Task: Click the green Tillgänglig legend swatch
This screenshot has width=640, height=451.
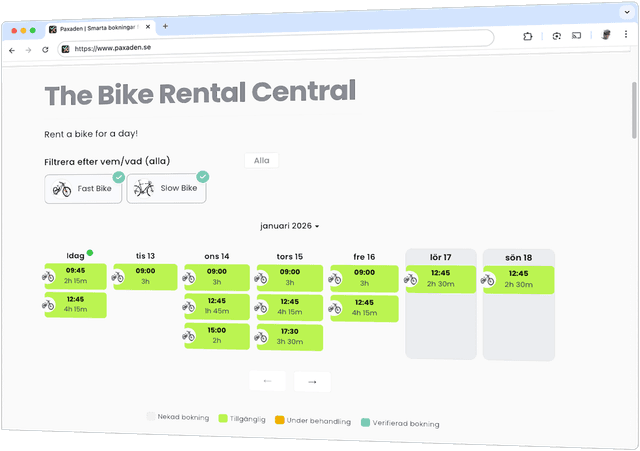Action: coord(223,418)
